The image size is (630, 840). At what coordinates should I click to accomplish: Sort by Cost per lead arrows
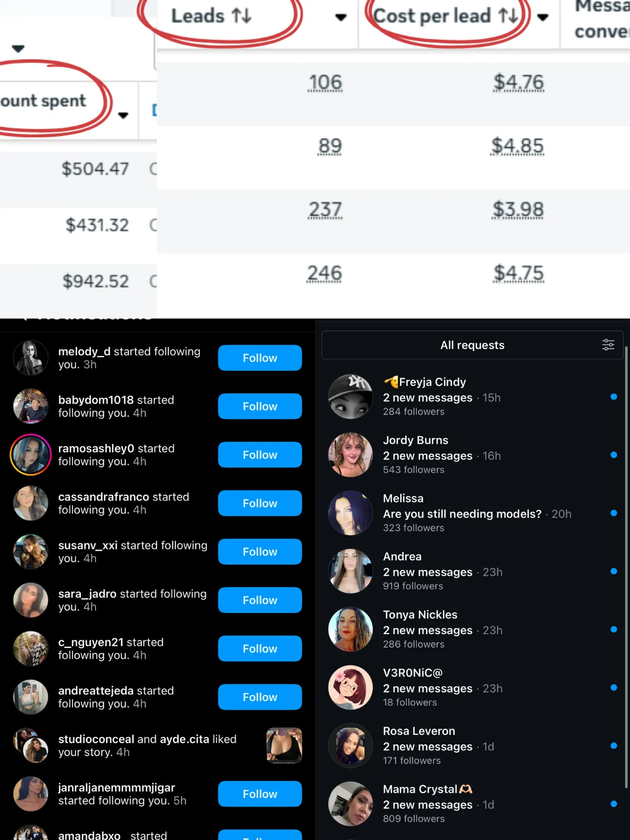pyautogui.click(x=508, y=16)
